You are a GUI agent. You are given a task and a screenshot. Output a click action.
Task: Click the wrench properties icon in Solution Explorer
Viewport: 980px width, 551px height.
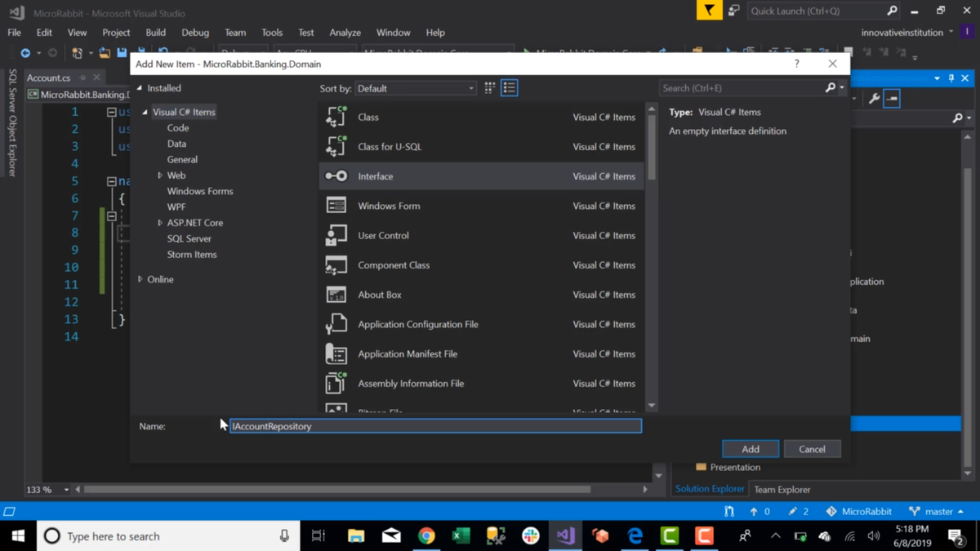tap(875, 99)
